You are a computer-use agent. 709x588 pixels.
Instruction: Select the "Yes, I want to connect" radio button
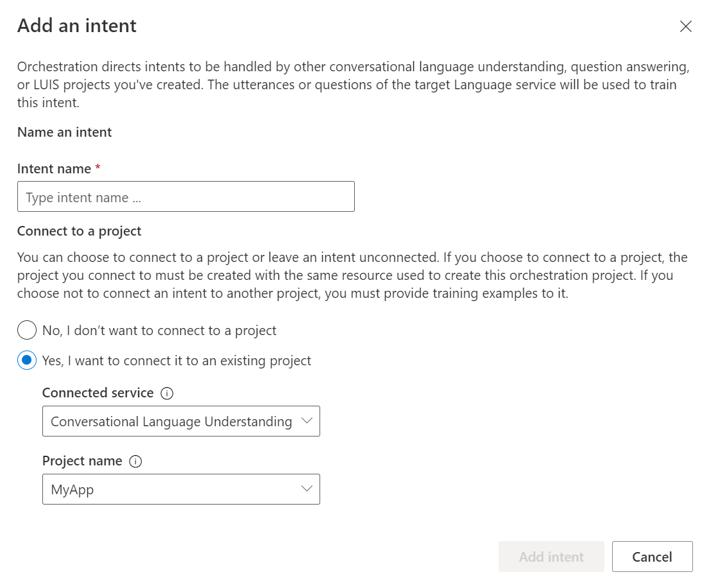[x=27, y=361]
